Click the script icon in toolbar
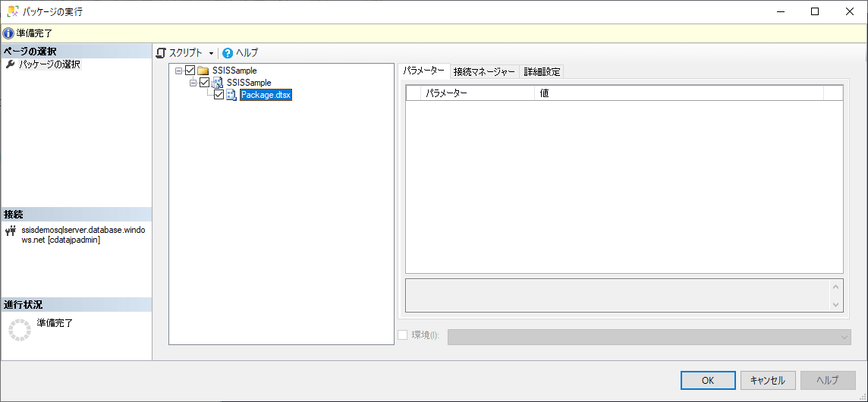 (x=161, y=53)
